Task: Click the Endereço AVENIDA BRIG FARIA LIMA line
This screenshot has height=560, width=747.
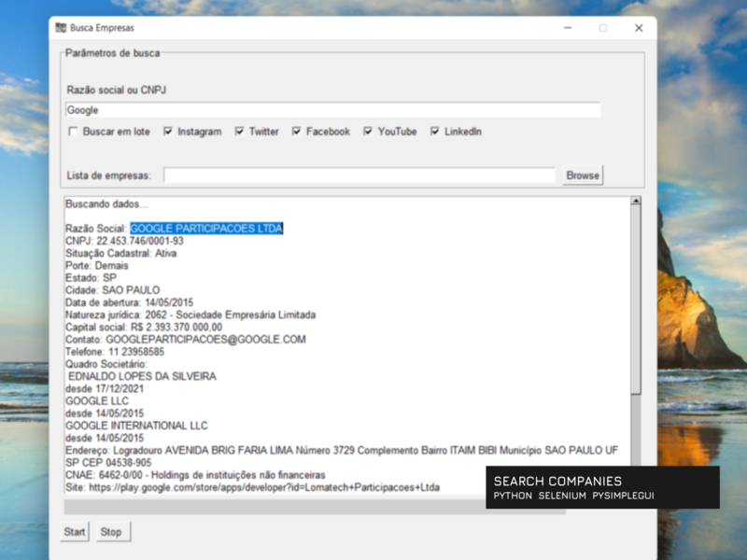Action: coord(342,451)
